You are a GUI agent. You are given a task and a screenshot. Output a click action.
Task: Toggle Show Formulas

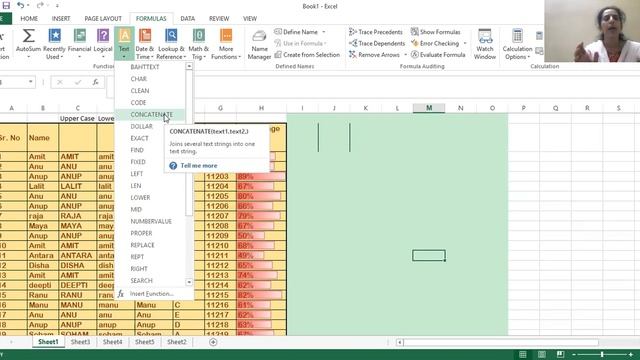436,32
